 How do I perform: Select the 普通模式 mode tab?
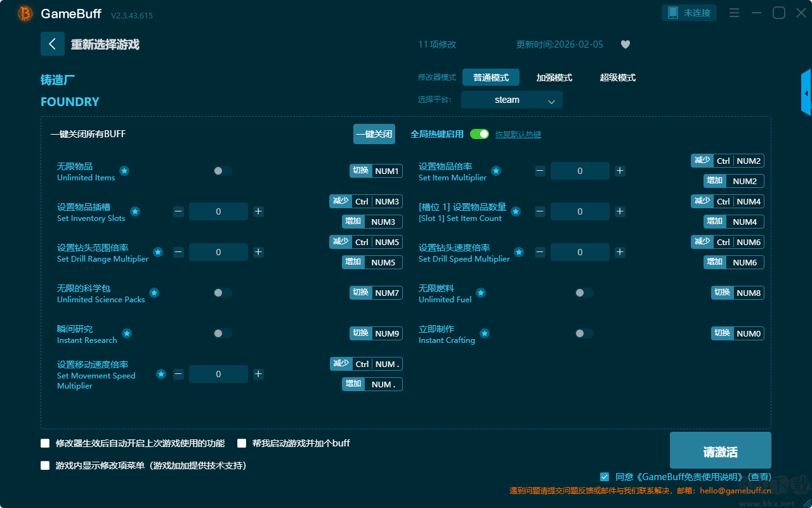click(x=491, y=77)
